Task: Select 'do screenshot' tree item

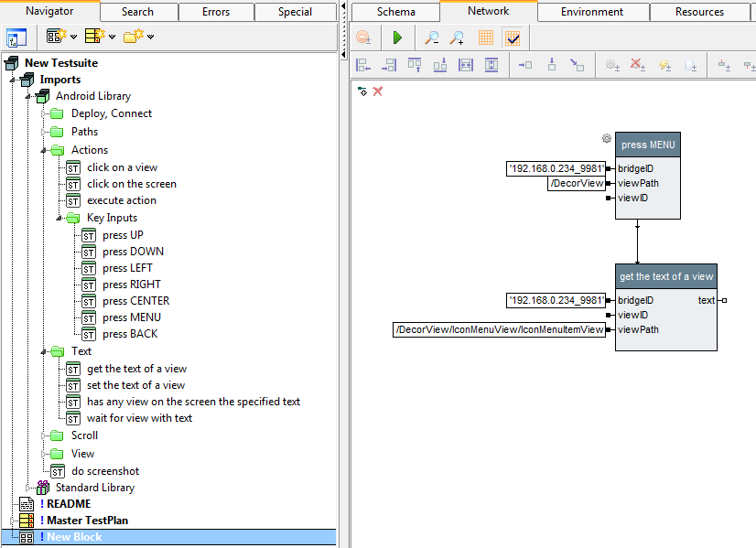Action: point(105,471)
